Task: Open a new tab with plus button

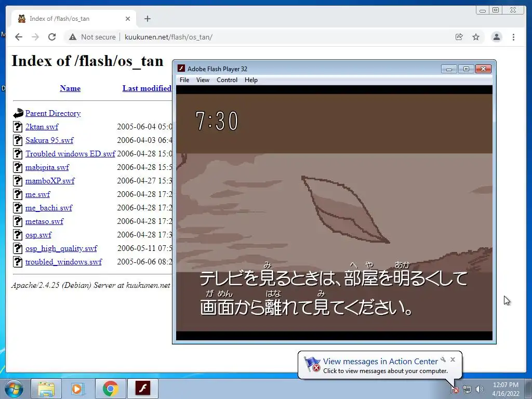Action: click(x=147, y=19)
